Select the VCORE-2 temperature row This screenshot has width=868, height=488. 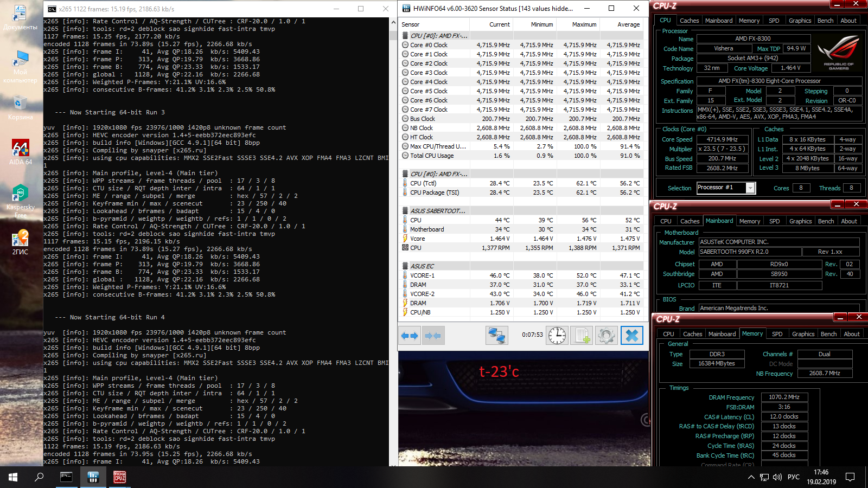coord(521,294)
